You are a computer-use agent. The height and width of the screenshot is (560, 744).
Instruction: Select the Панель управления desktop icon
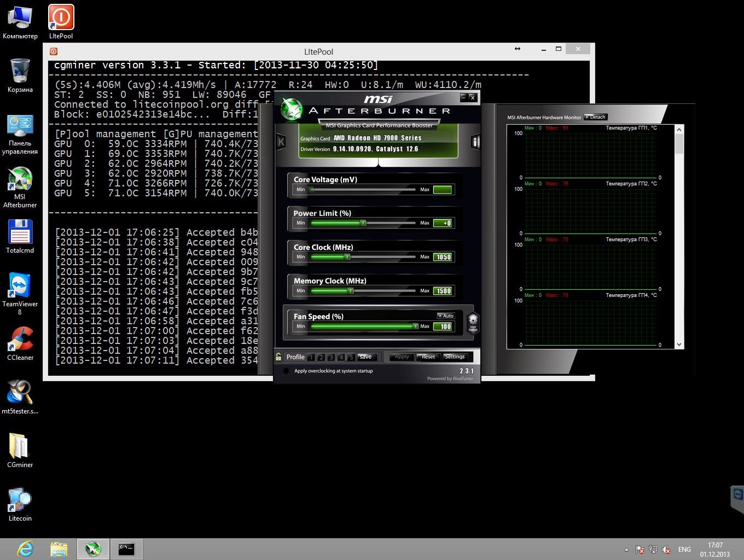pos(20,135)
